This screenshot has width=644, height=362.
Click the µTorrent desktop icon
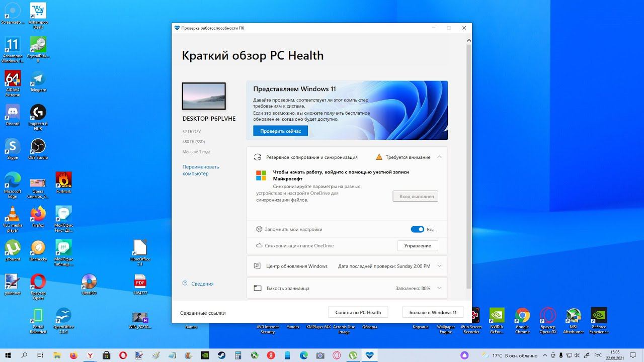[13, 250]
